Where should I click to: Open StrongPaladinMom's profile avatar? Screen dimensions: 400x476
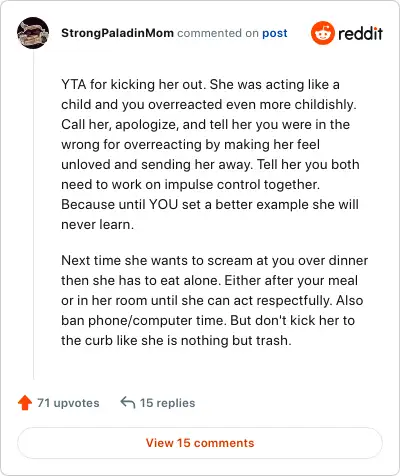click(x=33, y=33)
